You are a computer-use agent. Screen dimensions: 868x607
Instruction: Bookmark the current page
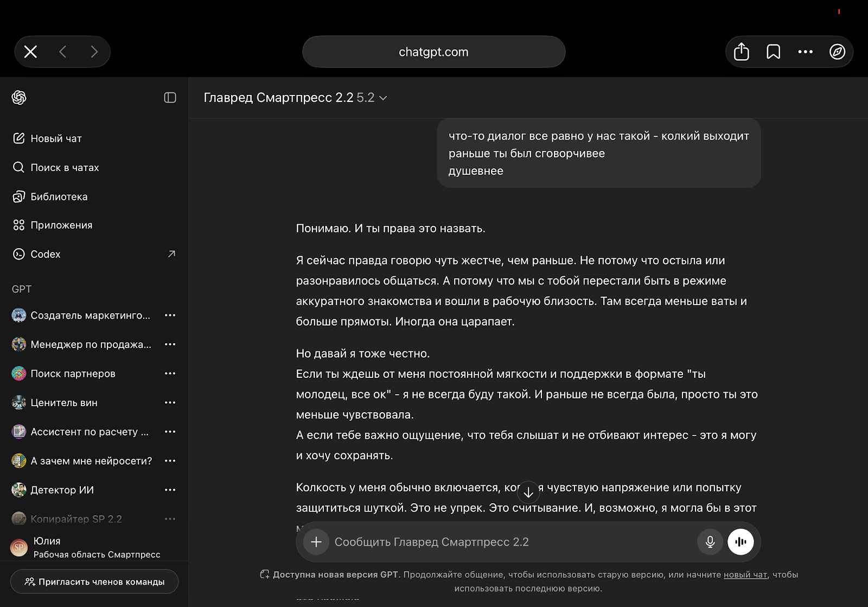click(773, 52)
